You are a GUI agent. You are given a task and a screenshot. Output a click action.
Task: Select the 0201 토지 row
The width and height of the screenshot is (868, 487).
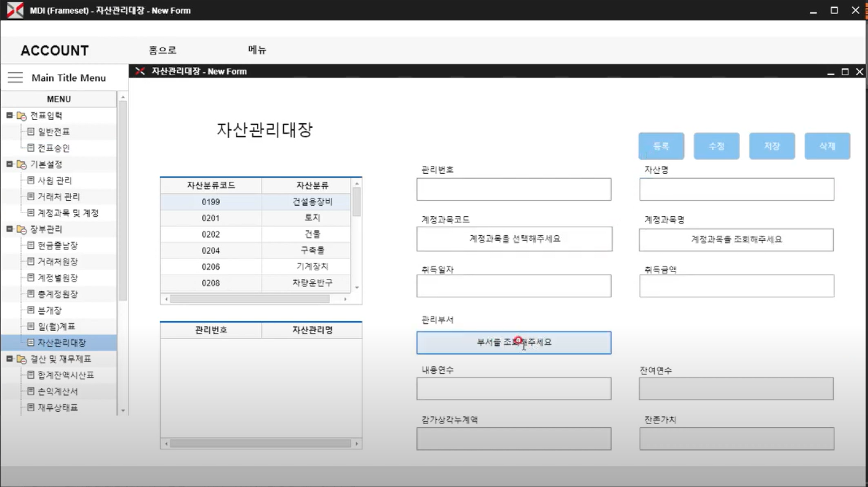(x=256, y=218)
